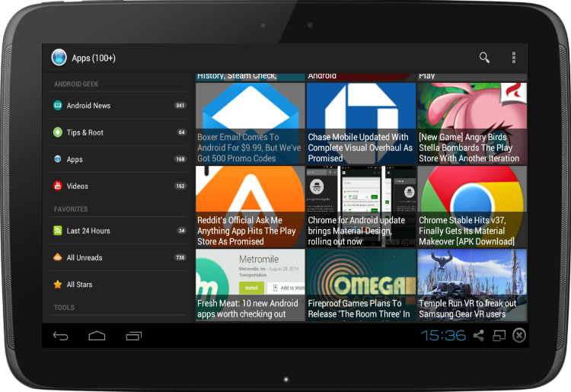The image size is (571, 392).
Task: Click the Videos red icon
Action: 58,186
